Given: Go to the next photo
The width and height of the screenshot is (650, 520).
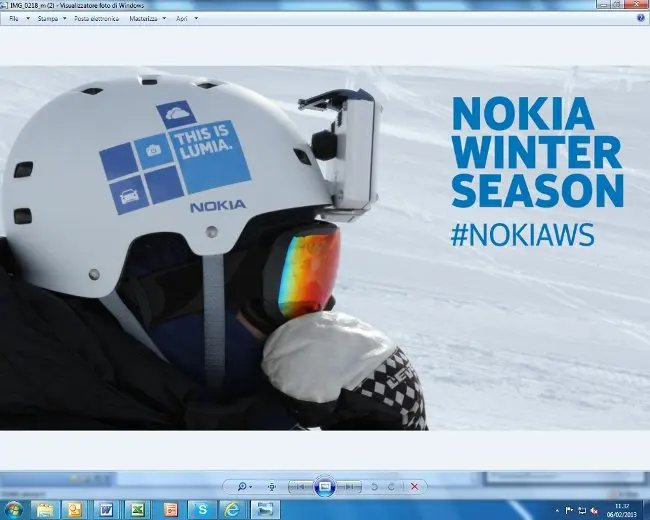Looking at the screenshot, I should point(349,486).
